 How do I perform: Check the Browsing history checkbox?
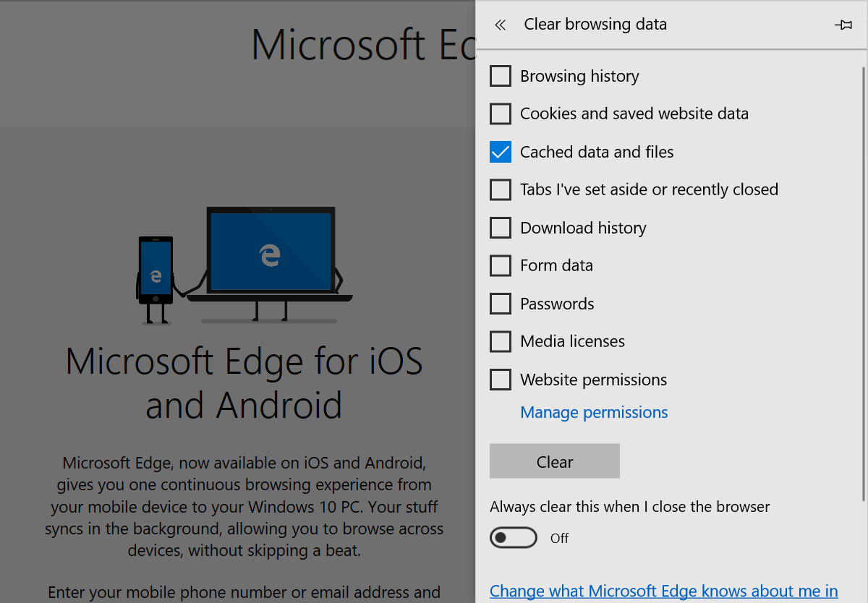click(501, 76)
